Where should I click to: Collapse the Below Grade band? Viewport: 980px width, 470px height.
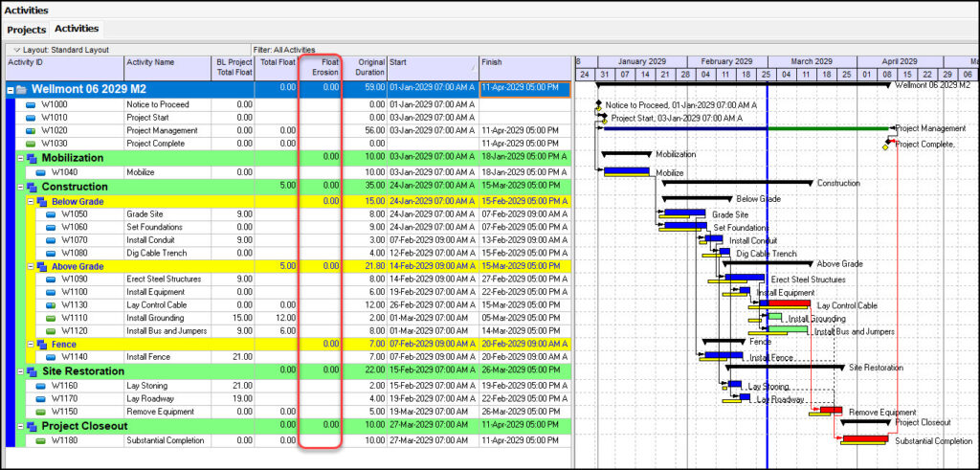(x=30, y=202)
